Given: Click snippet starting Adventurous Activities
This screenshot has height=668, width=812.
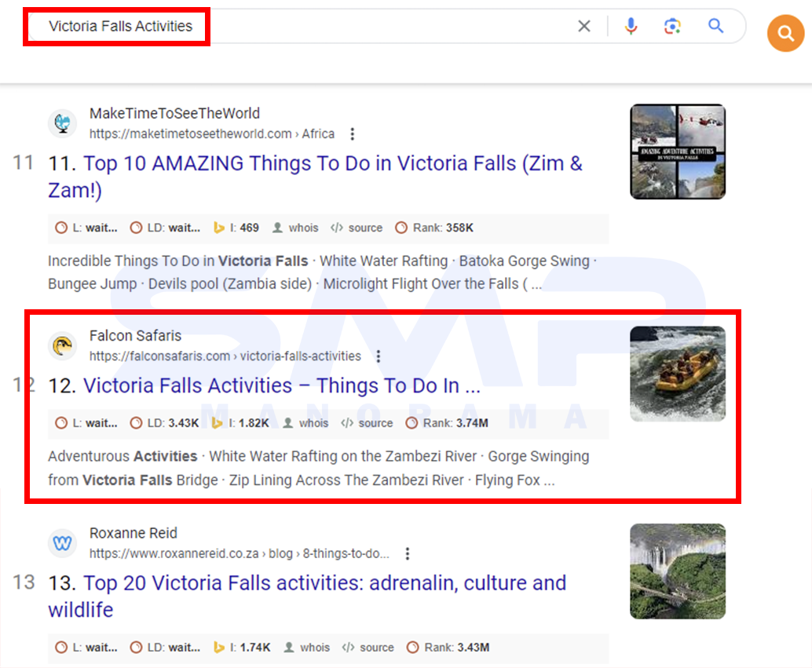Looking at the screenshot, I should pyautogui.click(x=319, y=468).
